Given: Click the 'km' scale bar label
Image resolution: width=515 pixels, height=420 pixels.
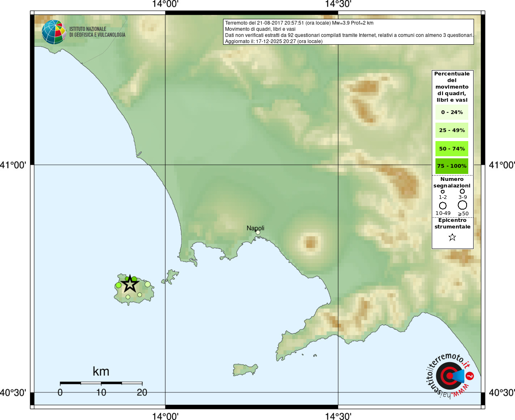Looking at the screenshot, I should pos(101,371).
